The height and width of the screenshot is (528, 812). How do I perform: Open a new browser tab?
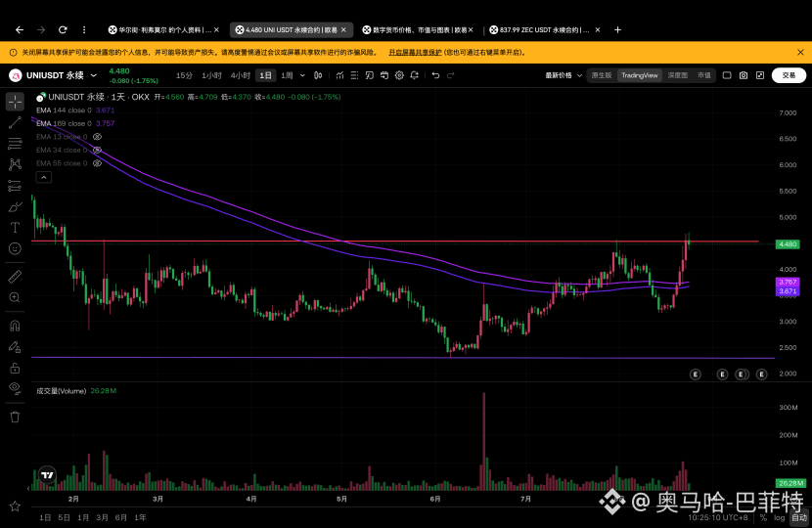pyautogui.click(x=617, y=30)
